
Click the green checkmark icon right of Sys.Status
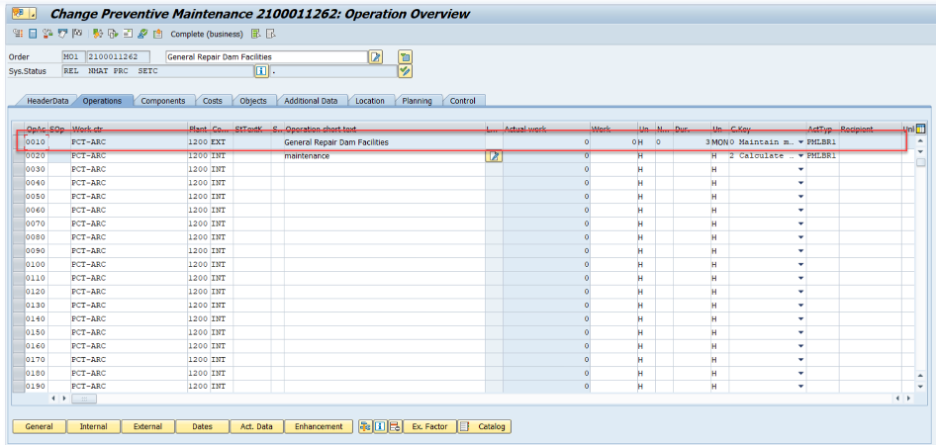pyautogui.click(x=405, y=71)
